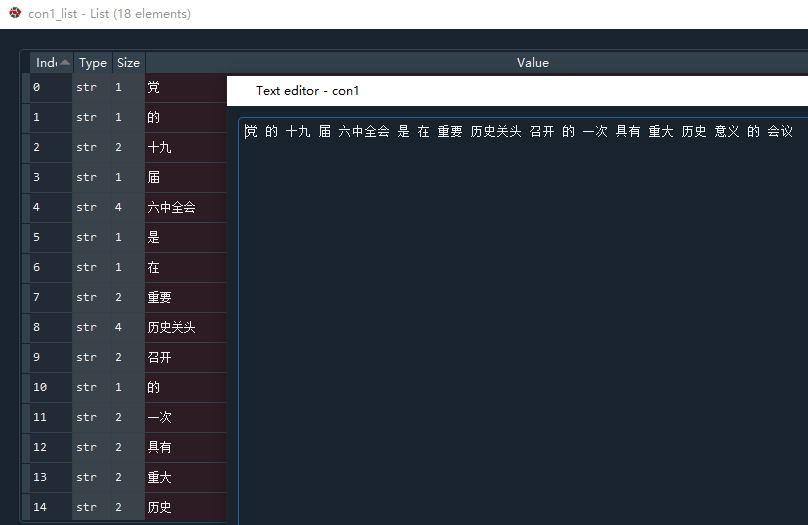Click the Size column header
Viewport: 808px width, 525px height.
pyautogui.click(x=128, y=63)
